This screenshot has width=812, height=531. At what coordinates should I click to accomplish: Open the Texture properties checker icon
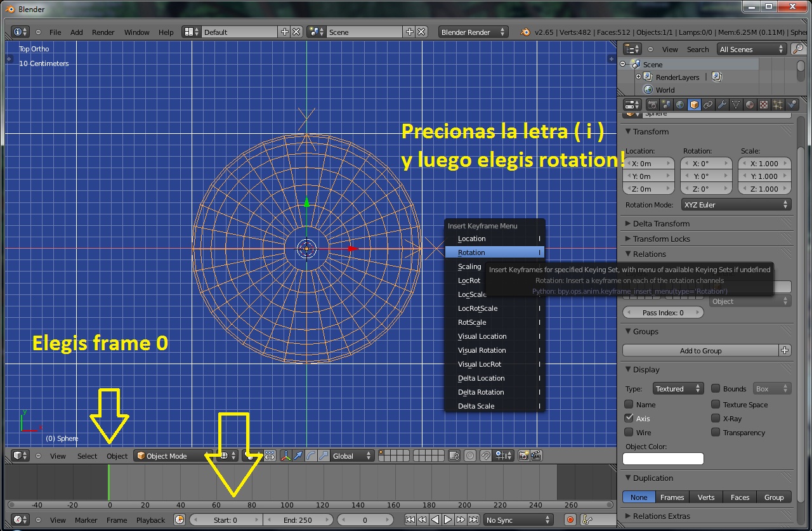click(764, 105)
